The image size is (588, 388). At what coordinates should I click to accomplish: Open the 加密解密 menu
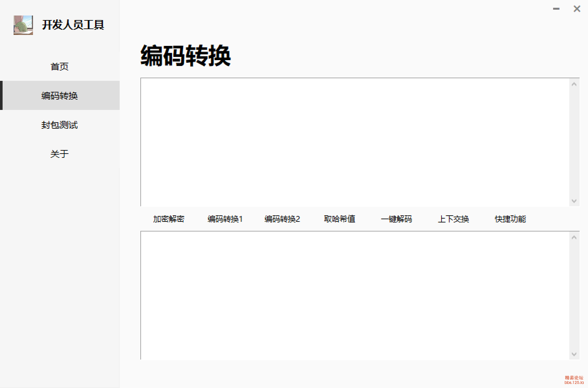point(169,219)
